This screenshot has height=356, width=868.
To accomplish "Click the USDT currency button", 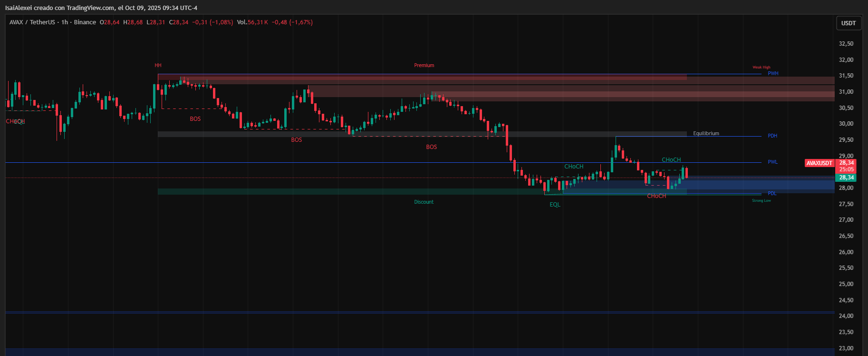I will [x=849, y=23].
